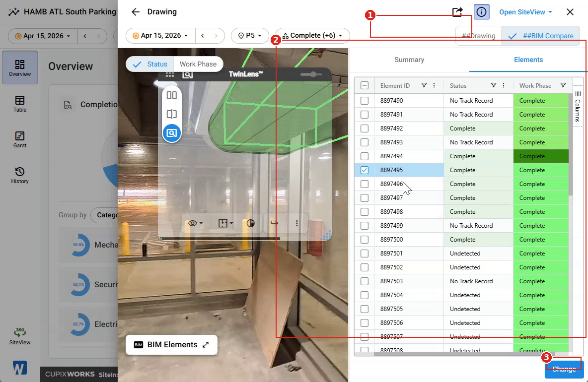
Task: Check element 8897506 checkbox
Action: pos(364,323)
